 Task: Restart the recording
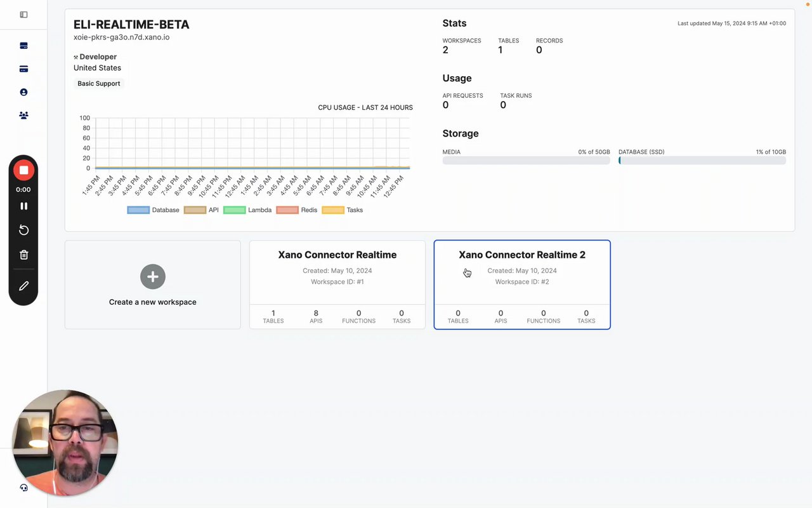click(23, 230)
